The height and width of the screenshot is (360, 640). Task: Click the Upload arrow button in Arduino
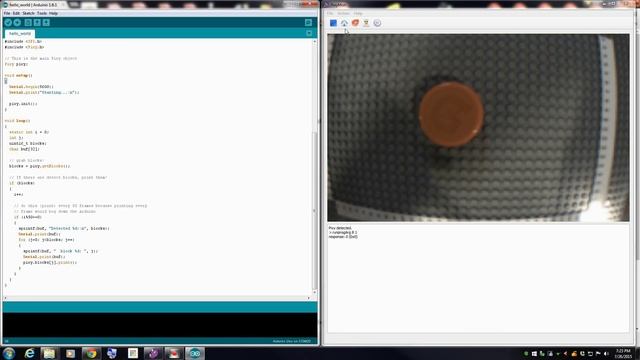[x=17, y=22]
